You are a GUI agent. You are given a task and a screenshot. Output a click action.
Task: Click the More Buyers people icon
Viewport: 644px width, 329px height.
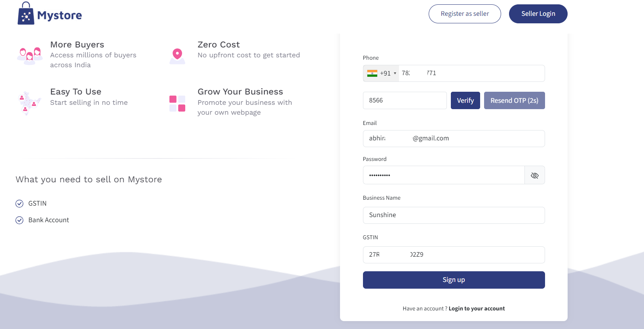(x=30, y=55)
